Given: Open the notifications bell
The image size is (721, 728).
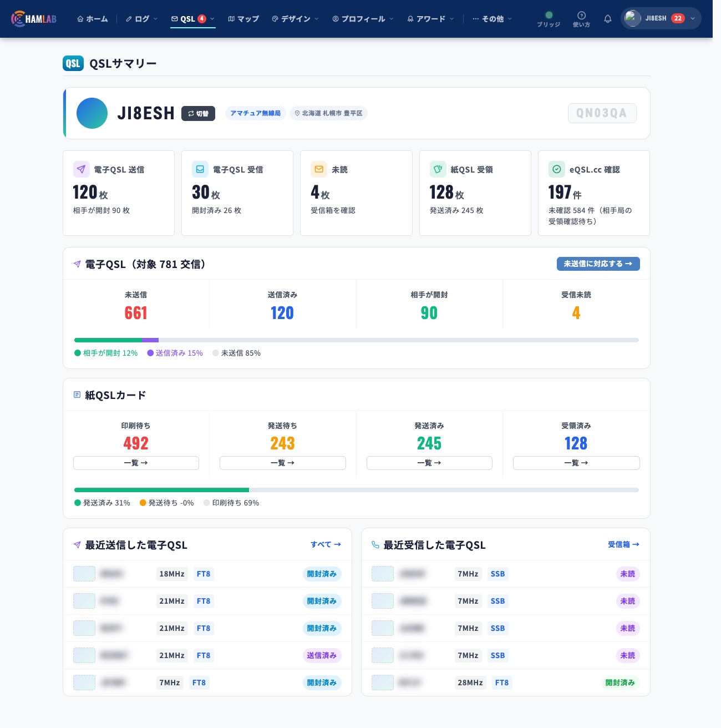Looking at the screenshot, I should point(608,19).
